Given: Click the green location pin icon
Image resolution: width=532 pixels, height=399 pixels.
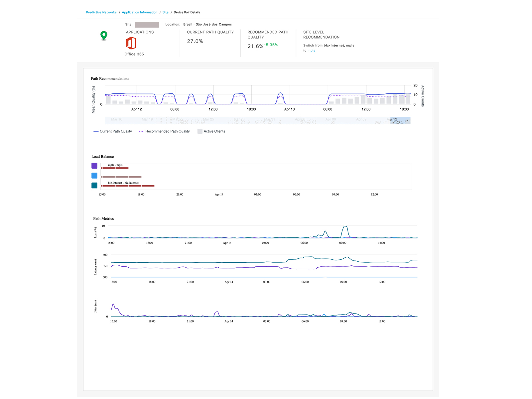Looking at the screenshot, I should point(104,35).
